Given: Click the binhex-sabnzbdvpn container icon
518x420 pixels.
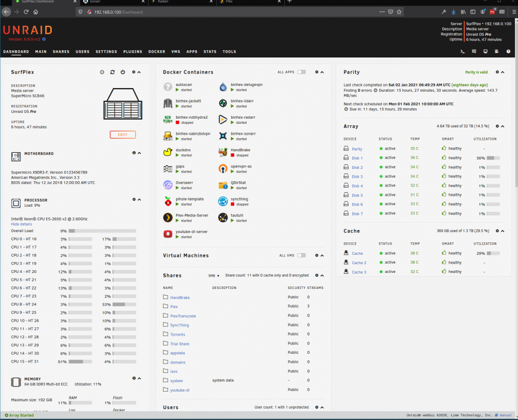Looking at the screenshot, I should (168, 136).
